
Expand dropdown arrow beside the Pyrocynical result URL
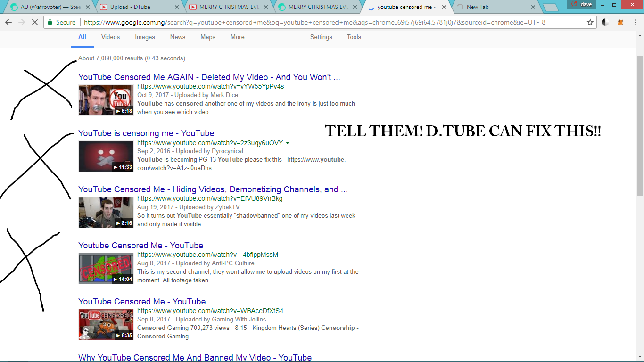(x=288, y=143)
